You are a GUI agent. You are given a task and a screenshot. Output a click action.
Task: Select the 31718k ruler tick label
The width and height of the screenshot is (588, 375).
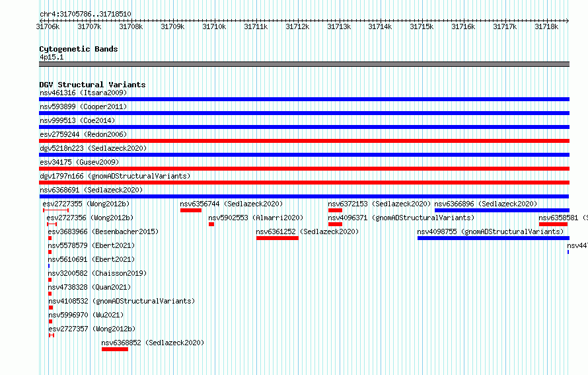click(546, 26)
